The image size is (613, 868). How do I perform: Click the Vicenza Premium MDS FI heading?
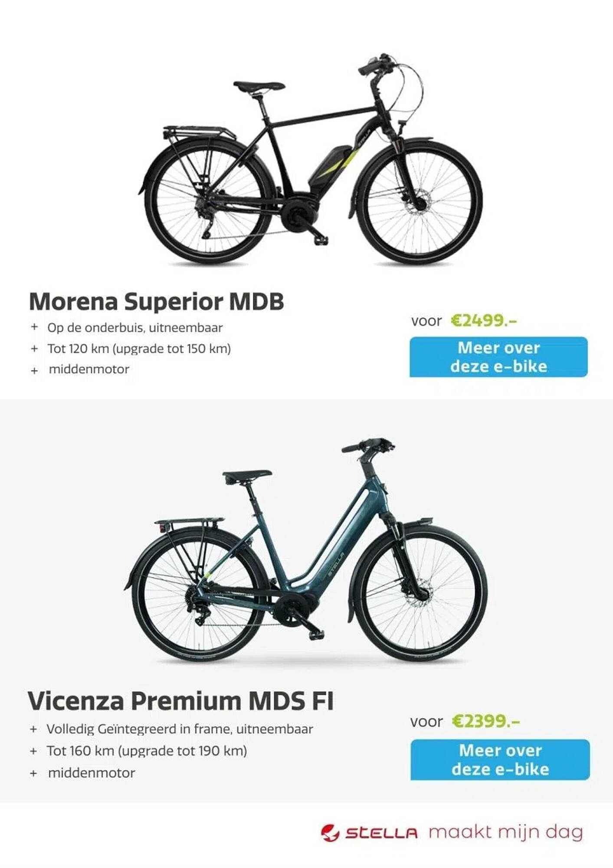coord(181,701)
